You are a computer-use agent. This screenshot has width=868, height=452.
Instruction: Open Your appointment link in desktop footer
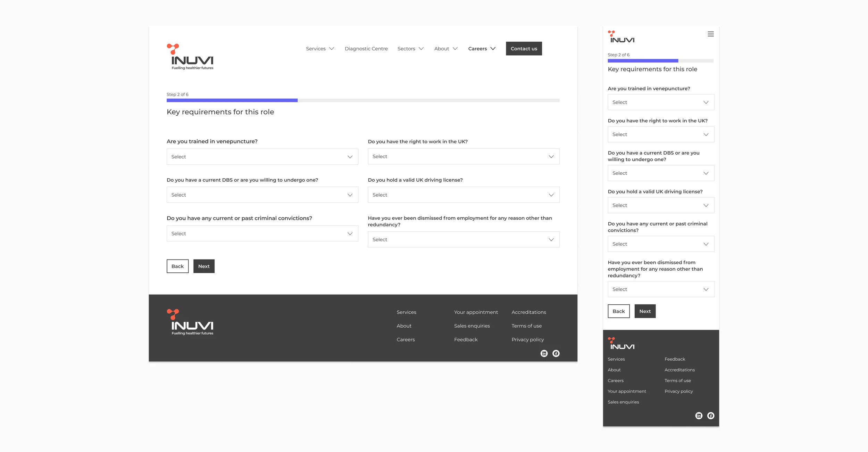click(x=476, y=312)
